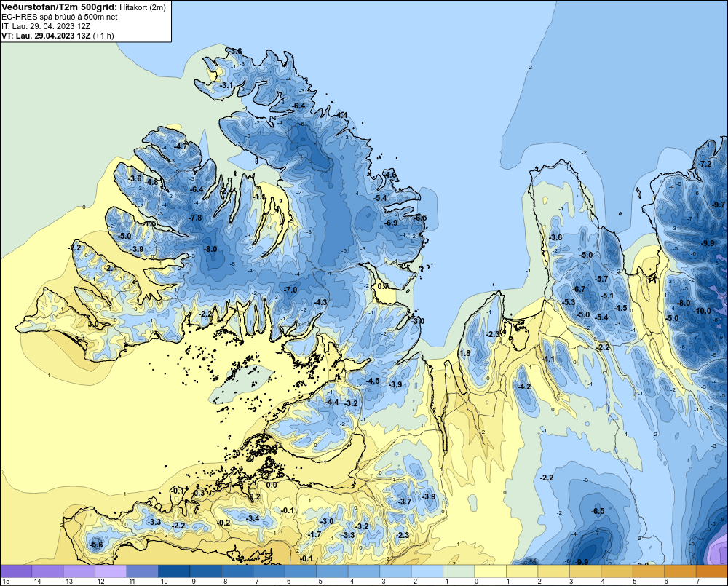Click the "-4.6" temperature value on the map

point(390,175)
